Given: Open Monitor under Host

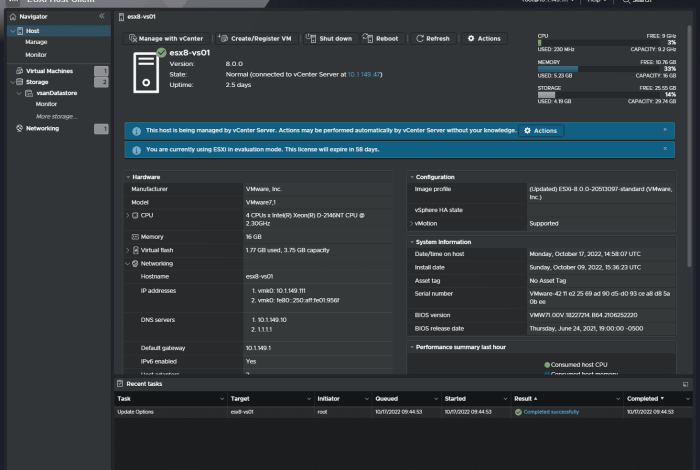Looking at the screenshot, I should click(36, 54).
